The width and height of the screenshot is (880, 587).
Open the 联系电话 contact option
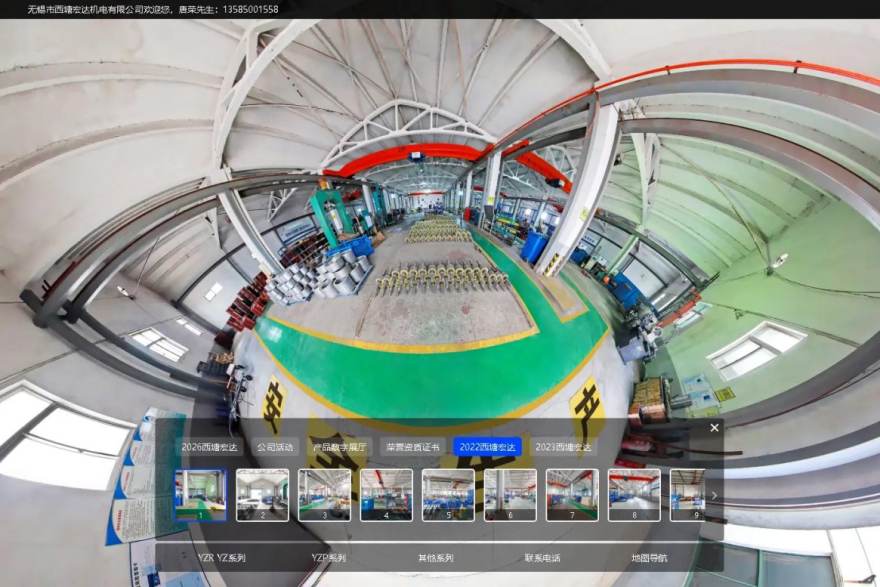542,558
